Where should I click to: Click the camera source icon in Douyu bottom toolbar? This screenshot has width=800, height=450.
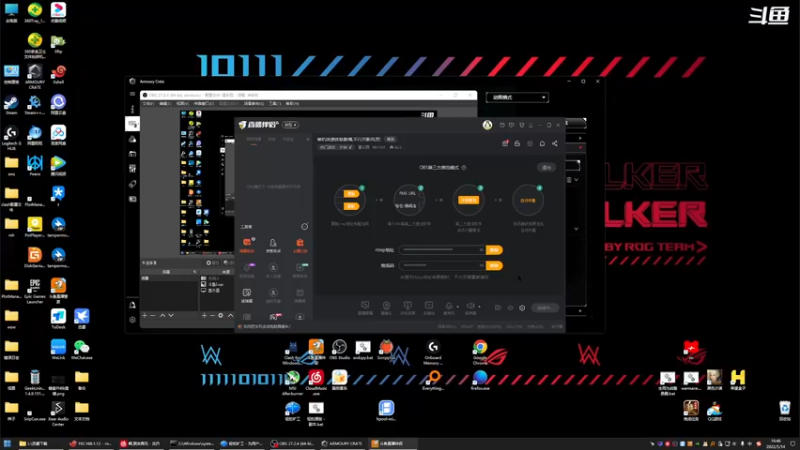click(386, 306)
